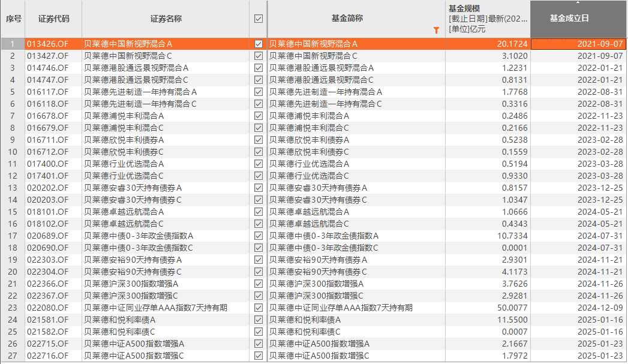Click 贝莱德先进制造一年持有混合C in 基金简称 column
This screenshot has width=628, height=364.
(326, 104)
